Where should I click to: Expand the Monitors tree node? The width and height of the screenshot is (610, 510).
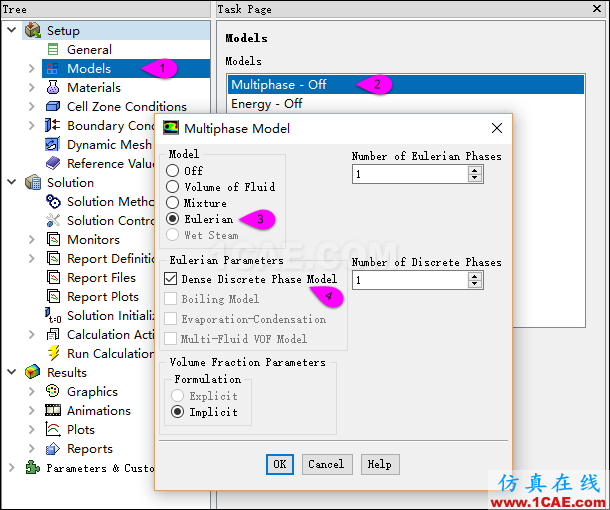[x=32, y=239]
